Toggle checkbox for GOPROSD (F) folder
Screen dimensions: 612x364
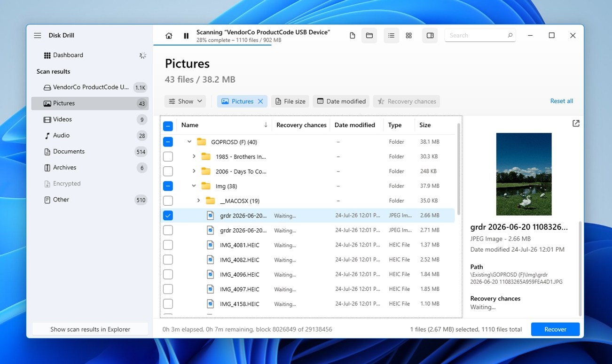(168, 142)
